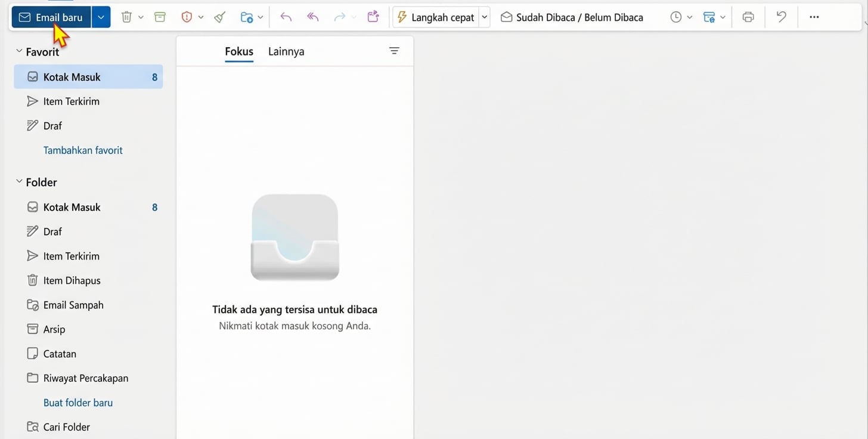Viewport: 868px width, 439px height.
Task: Click the red shield report icon
Action: point(187,17)
